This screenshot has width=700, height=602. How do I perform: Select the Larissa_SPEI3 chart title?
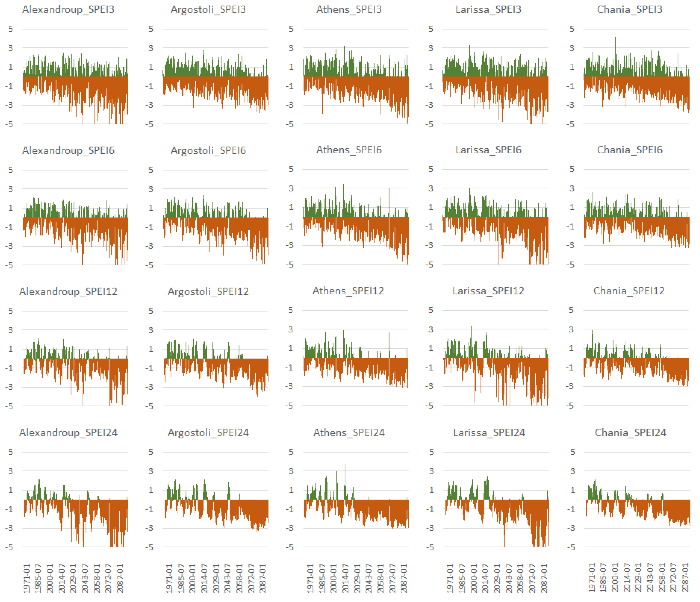click(x=488, y=10)
